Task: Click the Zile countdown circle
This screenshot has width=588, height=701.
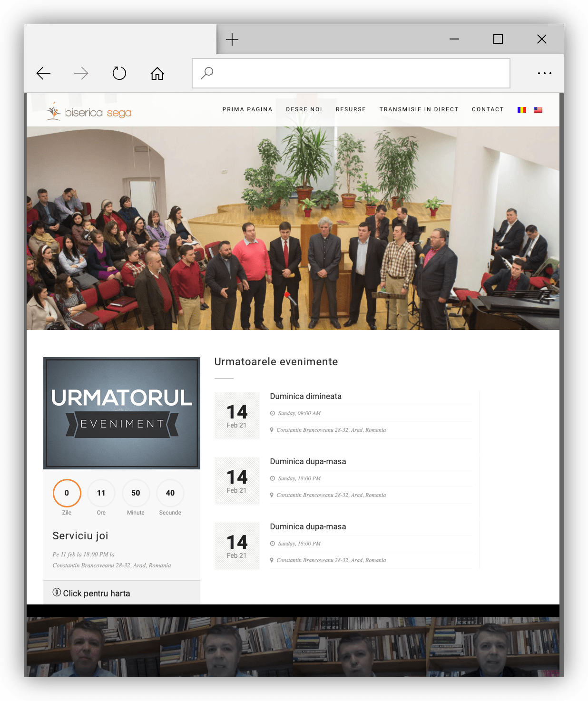Action: tap(67, 493)
